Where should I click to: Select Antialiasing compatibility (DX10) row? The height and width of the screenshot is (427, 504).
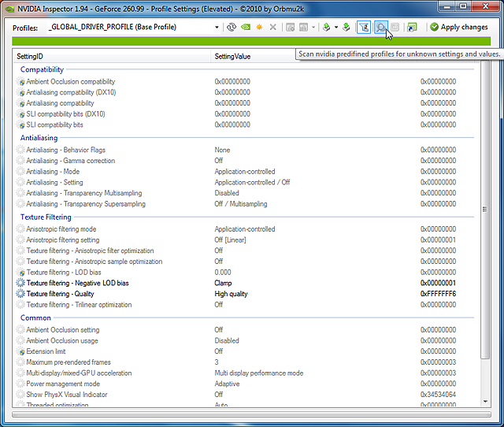(244, 92)
